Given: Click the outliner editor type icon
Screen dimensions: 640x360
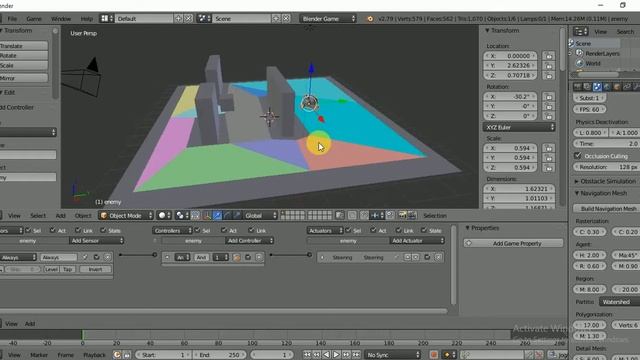Looking at the screenshot, I should pyautogui.click(x=580, y=31).
